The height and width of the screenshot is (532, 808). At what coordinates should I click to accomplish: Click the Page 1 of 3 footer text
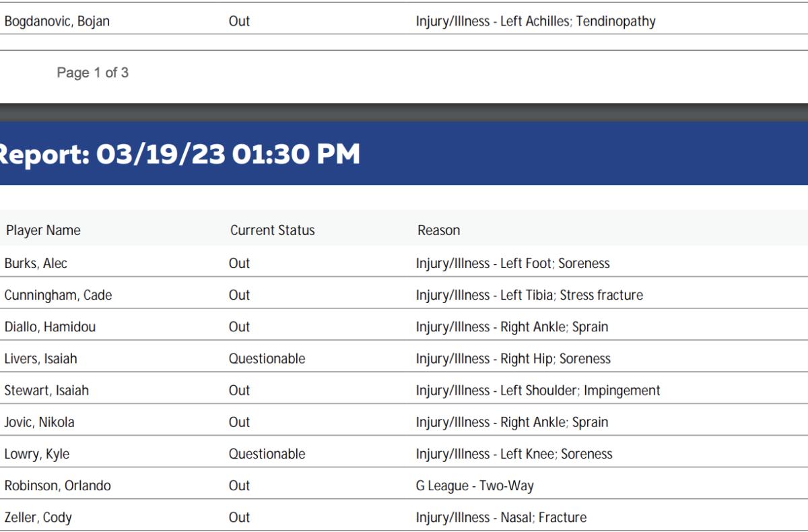(x=92, y=73)
